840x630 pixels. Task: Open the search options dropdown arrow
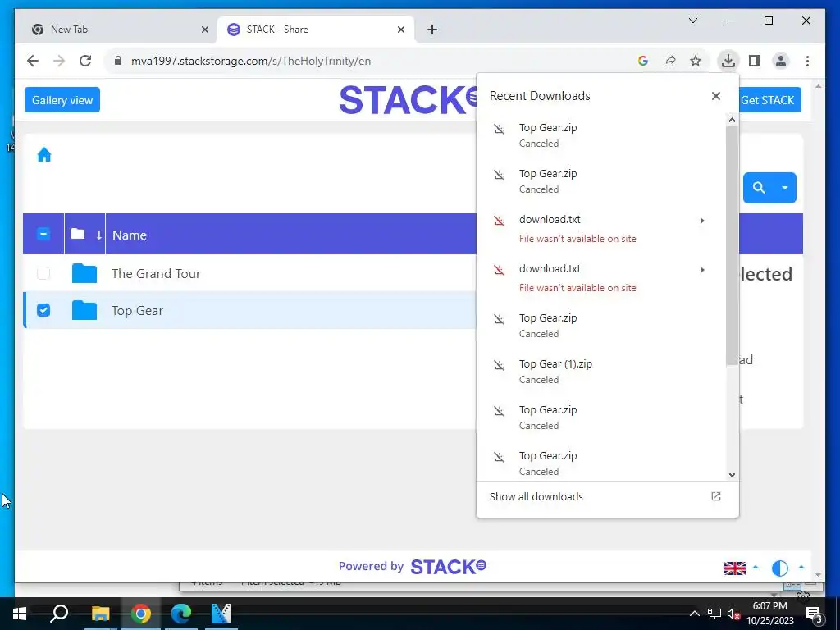[785, 188]
